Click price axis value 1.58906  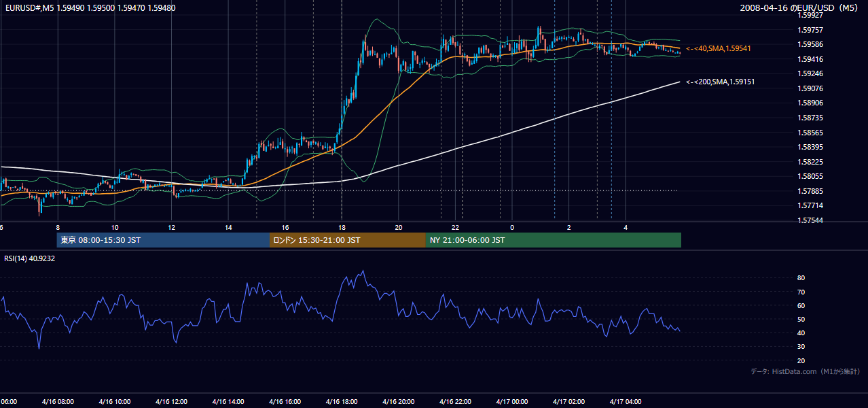[x=810, y=103]
